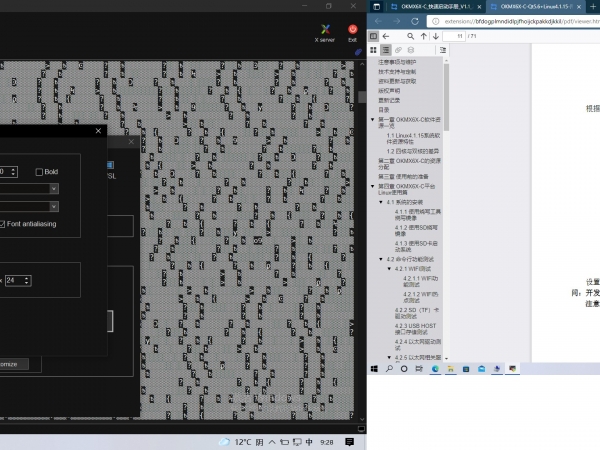Reload the browser page

[x=416, y=20]
